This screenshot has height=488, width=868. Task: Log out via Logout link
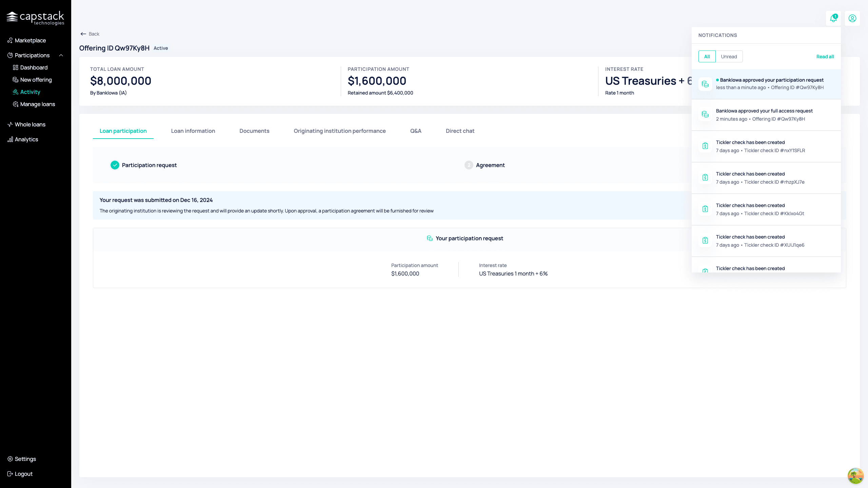(24, 474)
